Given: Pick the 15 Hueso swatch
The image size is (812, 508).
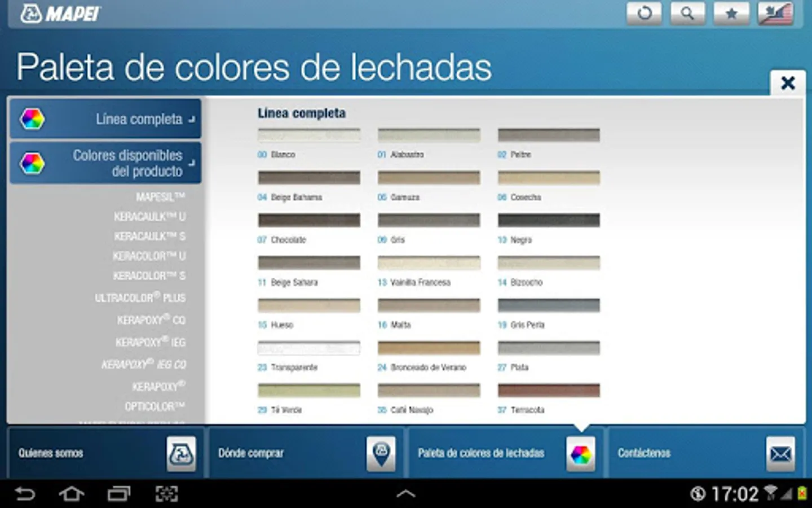Looking at the screenshot, I should click(309, 305).
